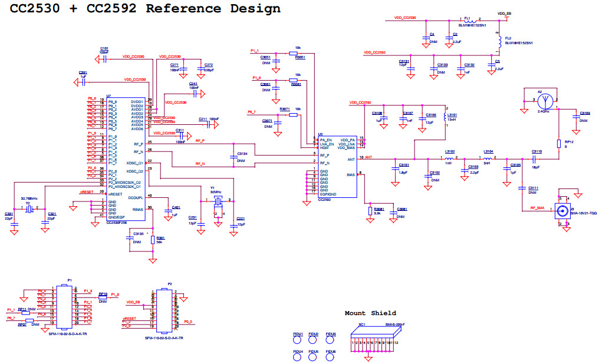Viewport: 602px width, 364px height.
Task: Click the SMA connector SMA-10V21-TGG symbol
Action: tap(562, 210)
